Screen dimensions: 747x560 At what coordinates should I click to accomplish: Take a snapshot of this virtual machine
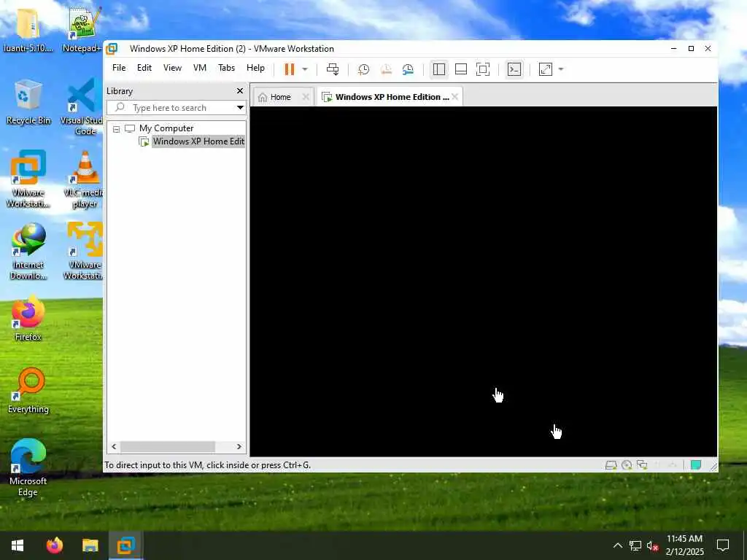click(x=363, y=69)
